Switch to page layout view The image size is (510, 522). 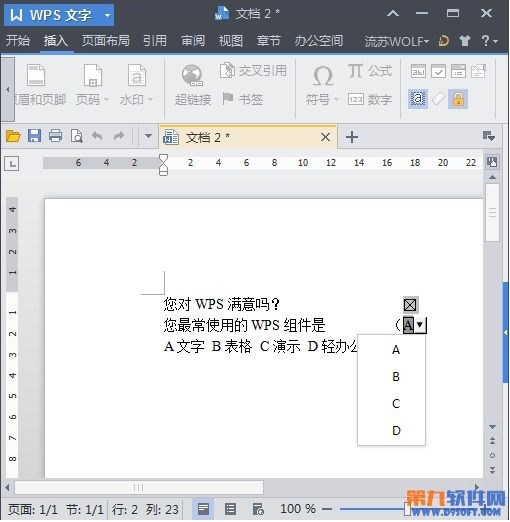(203, 509)
